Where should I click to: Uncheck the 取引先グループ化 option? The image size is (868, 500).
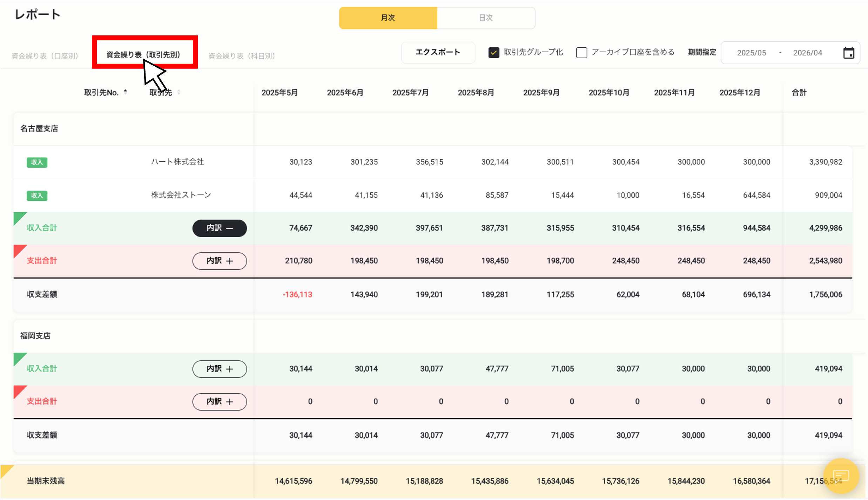pyautogui.click(x=494, y=52)
